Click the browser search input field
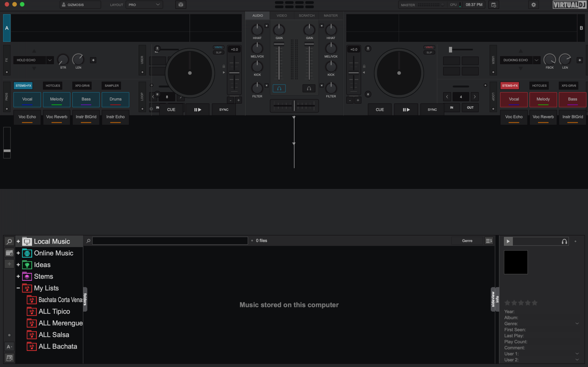Viewport: 588px width, 367px height. 170,241
